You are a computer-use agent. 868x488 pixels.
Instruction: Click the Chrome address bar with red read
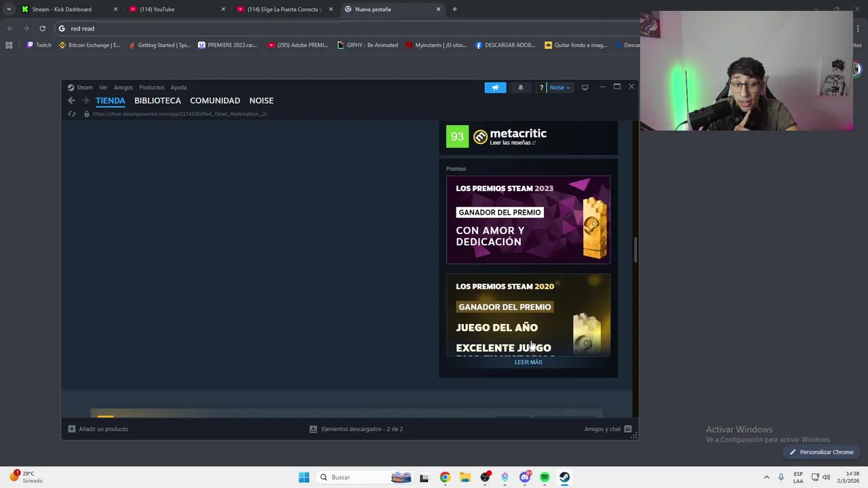click(346, 28)
